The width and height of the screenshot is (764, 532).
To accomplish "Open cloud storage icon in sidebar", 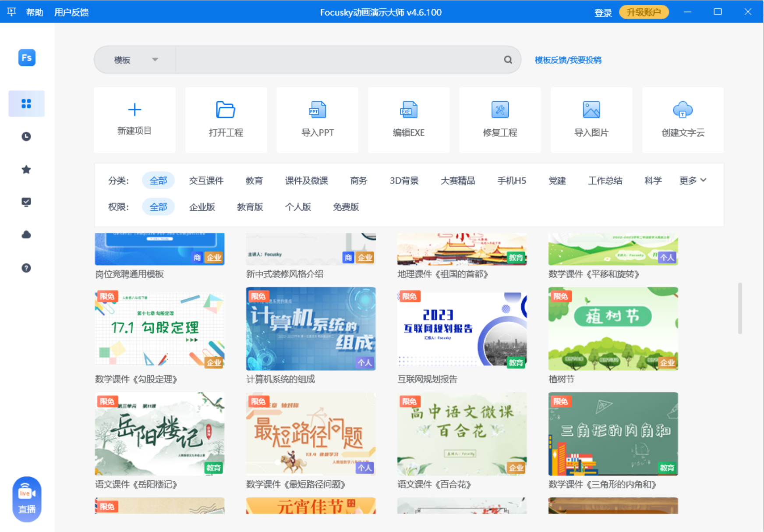I will tap(26, 235).
